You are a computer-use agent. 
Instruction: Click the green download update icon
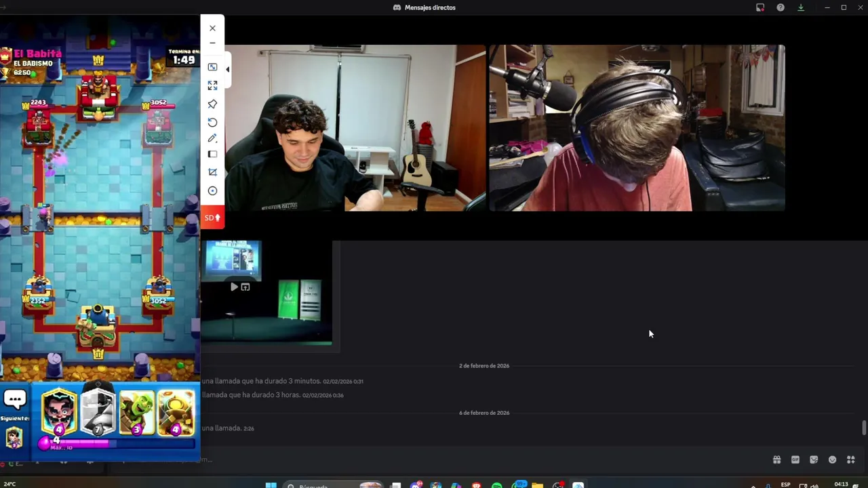point(801,7)
